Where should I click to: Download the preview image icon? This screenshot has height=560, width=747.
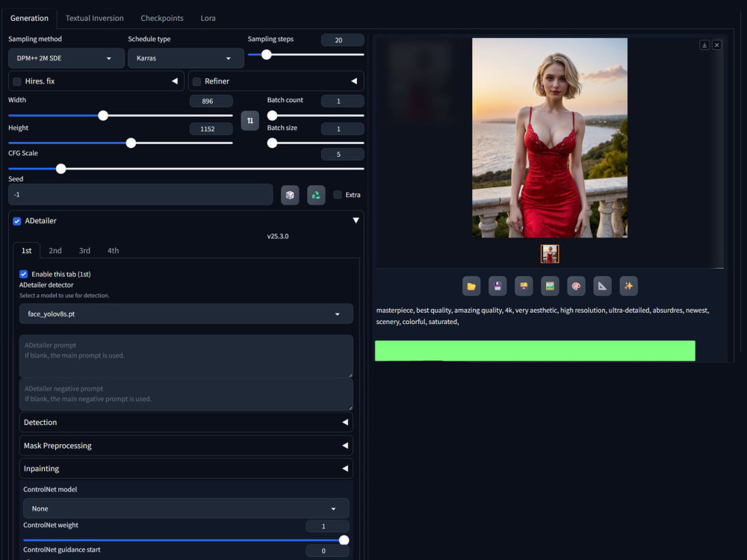click(704, 46)
